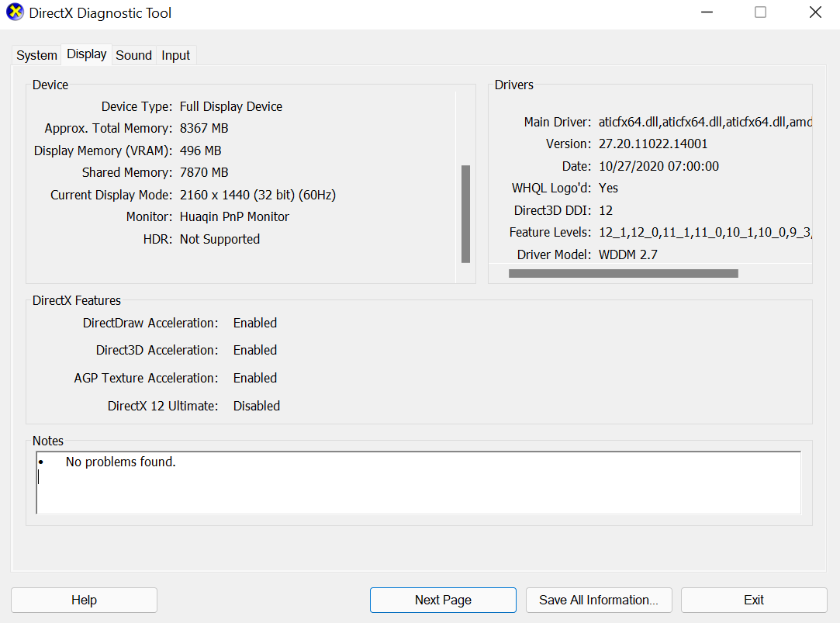The height and width of the screenshot is (623, 840).
Task: Click the Help button
Action: 84,600
